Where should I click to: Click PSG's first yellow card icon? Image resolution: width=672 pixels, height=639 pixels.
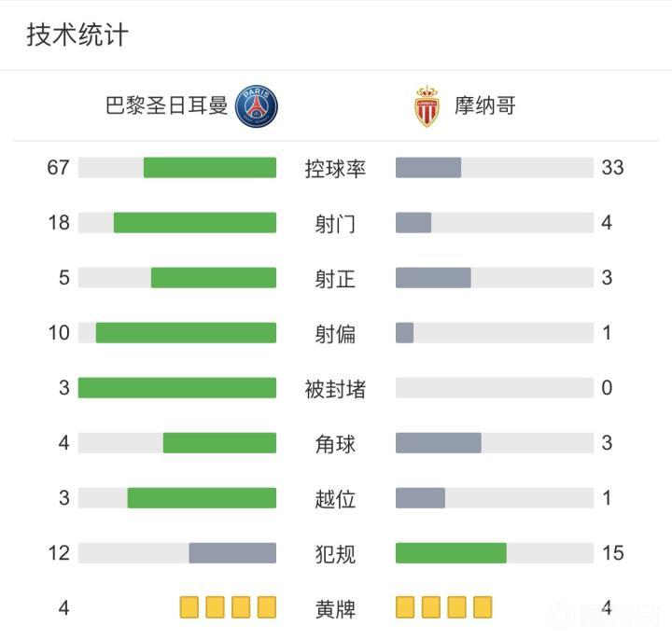[x=190, y=608]
